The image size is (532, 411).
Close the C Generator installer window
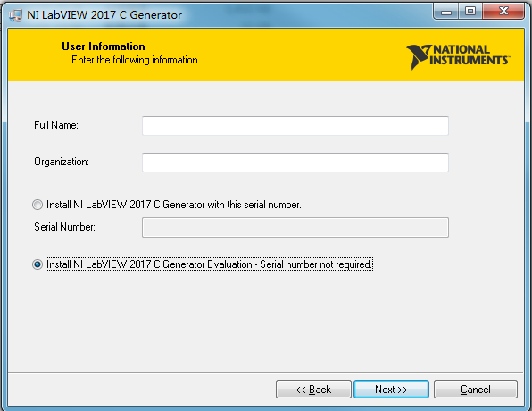503,12
